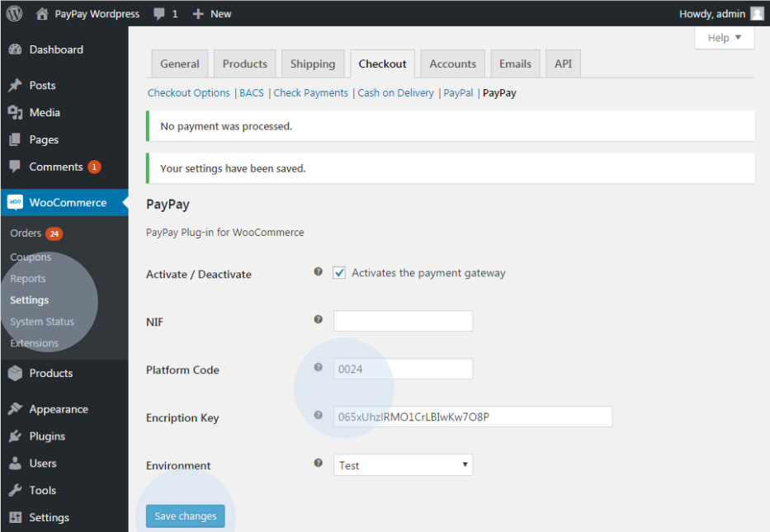Screen dimensions: 770x532
Task: Select the WooCommerce sidebar icon
Action: (17, 201)
